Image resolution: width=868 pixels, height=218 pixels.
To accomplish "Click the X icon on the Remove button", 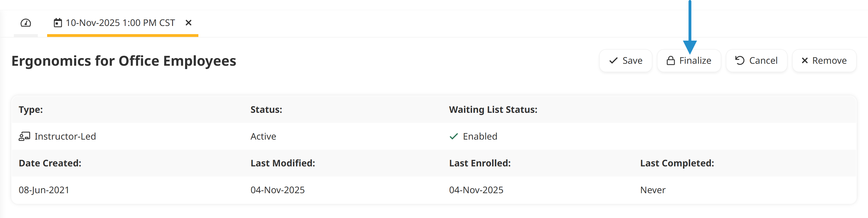I will 805,61.
